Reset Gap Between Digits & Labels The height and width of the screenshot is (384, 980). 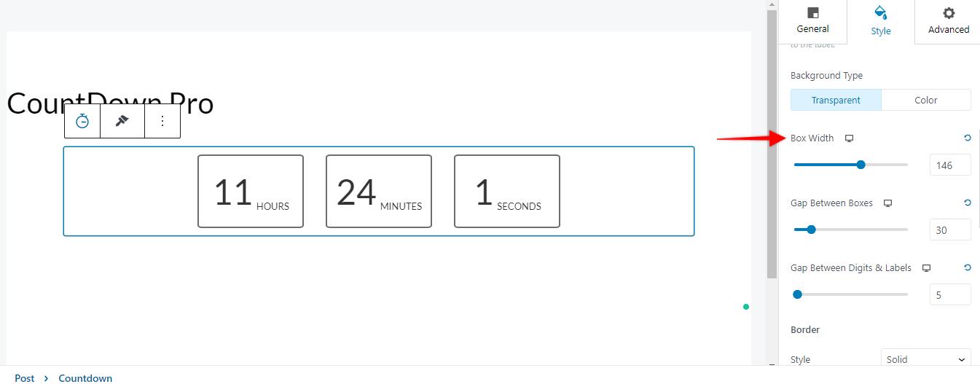(x=967, y=267)
